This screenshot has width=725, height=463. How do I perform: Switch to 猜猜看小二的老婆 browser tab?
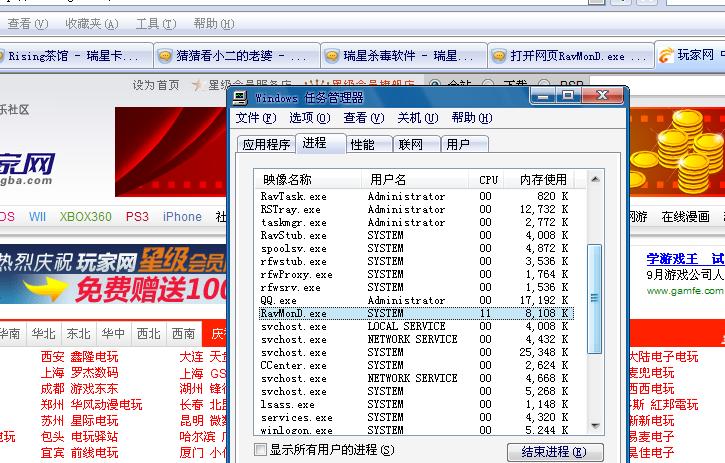(237, 56)
